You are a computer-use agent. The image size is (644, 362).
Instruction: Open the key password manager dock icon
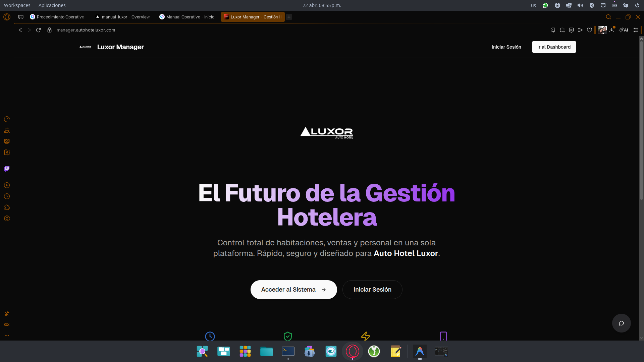pyautogui.click(x=374, y=351)
